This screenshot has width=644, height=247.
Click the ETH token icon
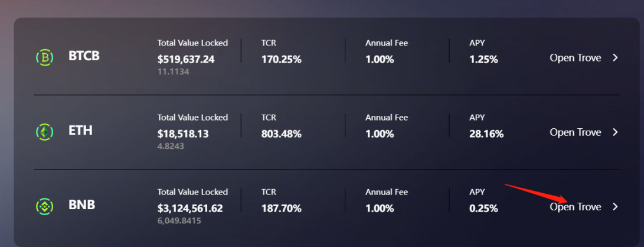pyautogui.click(x=45, y=132)
